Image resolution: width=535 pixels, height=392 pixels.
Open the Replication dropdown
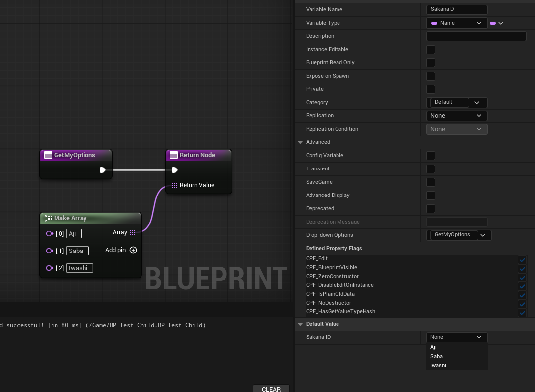(x=456, y=116)
